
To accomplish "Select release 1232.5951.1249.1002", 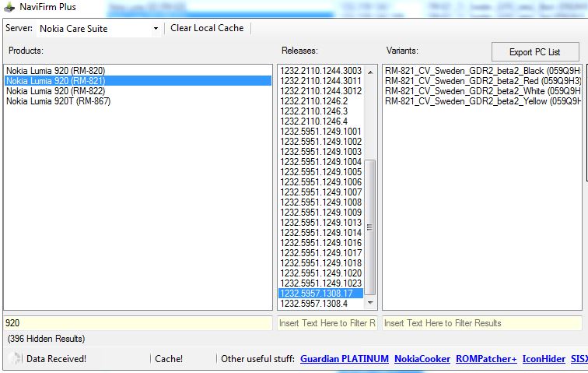I will 321,142.
